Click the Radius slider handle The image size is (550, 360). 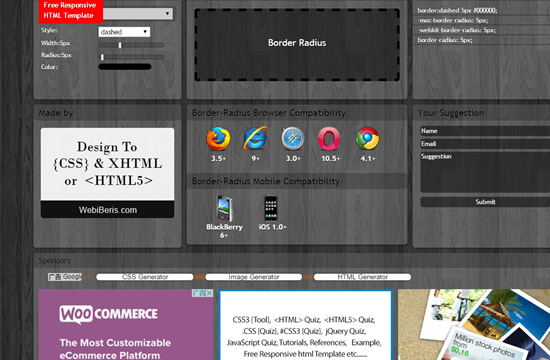click(102, 57)
